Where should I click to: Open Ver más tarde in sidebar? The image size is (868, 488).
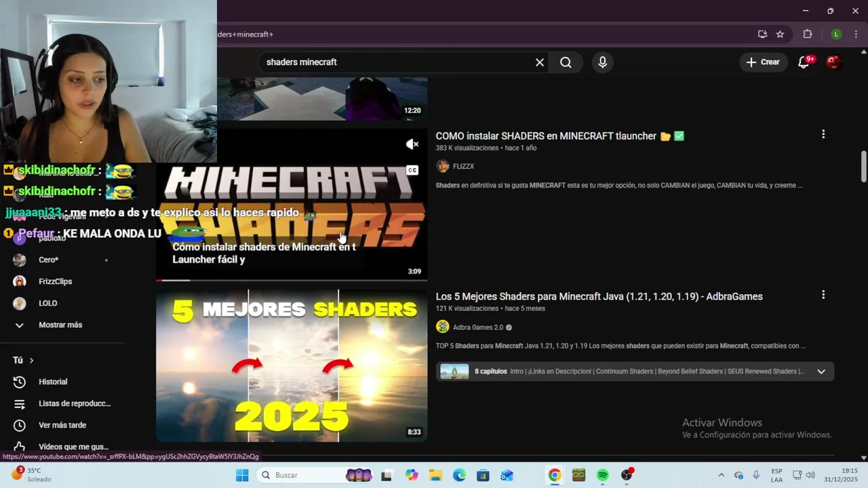[x=62, y=425]
